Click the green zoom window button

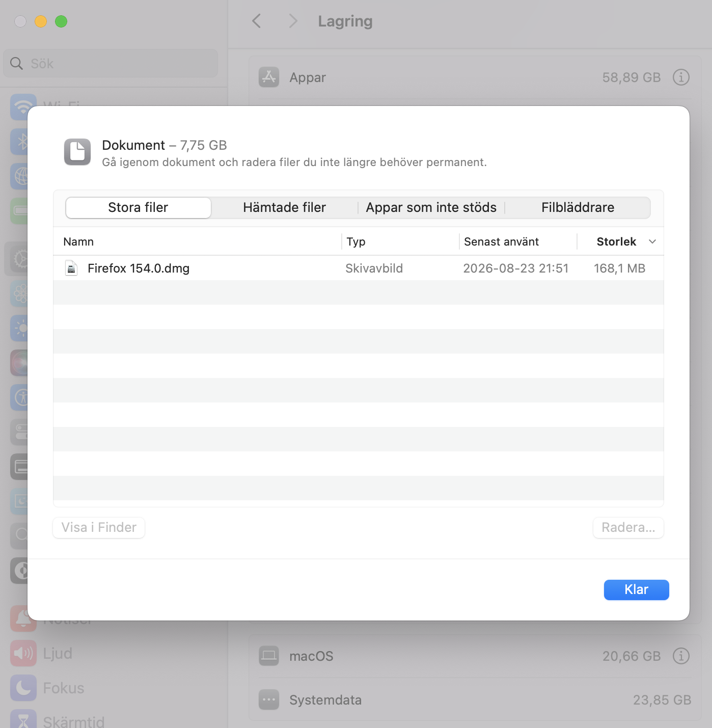[61, 21]
